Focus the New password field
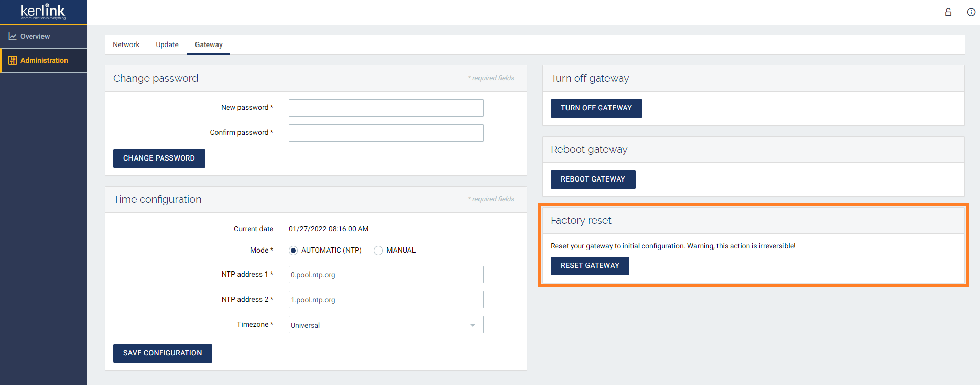This screenshot has width=980, height=385. 386,108
